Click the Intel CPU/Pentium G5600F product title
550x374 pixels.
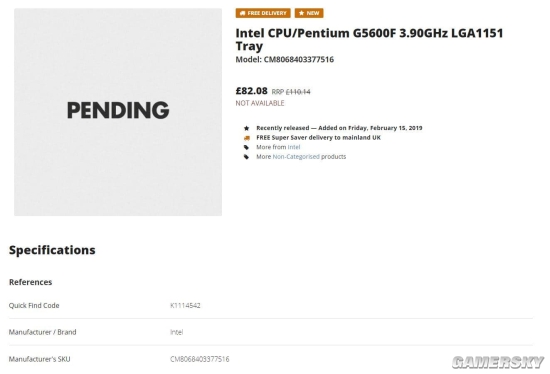pyautogui.click(x=369, y=39)
